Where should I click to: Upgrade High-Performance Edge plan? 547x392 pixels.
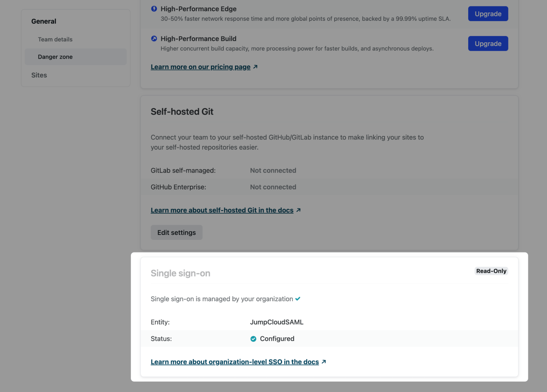[x=488, y=14]
